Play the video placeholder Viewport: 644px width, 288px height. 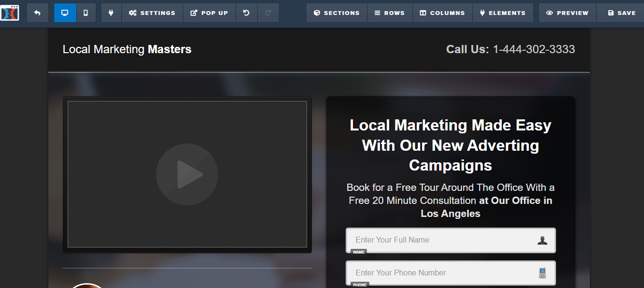(187, 174)
